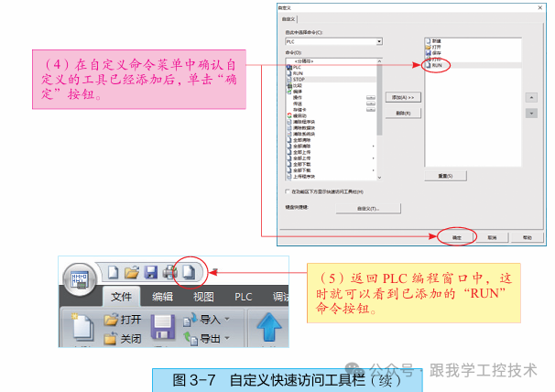Click the commands list scroll-down arrow
Screen dimensions: 555x392
click(379, 178)
